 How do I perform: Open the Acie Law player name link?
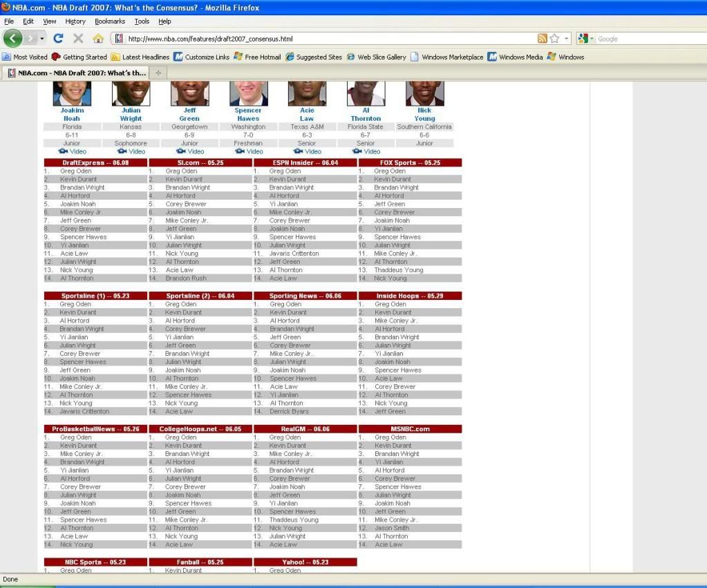click(307, 115)
